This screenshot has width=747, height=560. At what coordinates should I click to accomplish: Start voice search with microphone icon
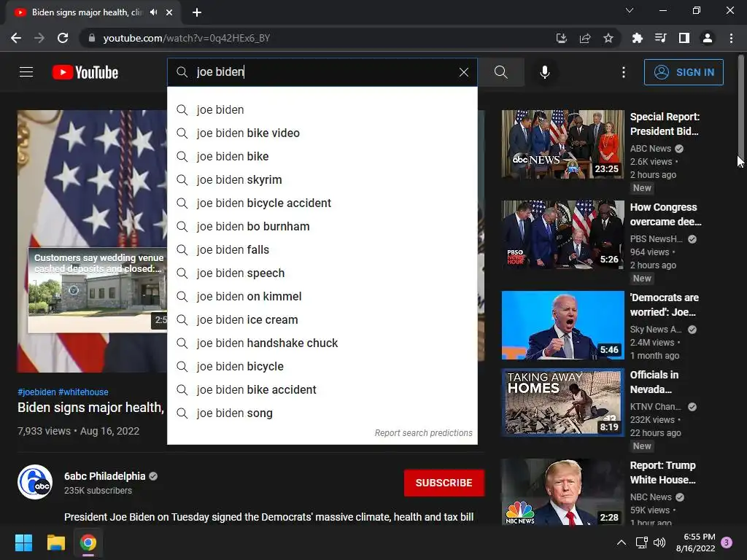[544, 72]
